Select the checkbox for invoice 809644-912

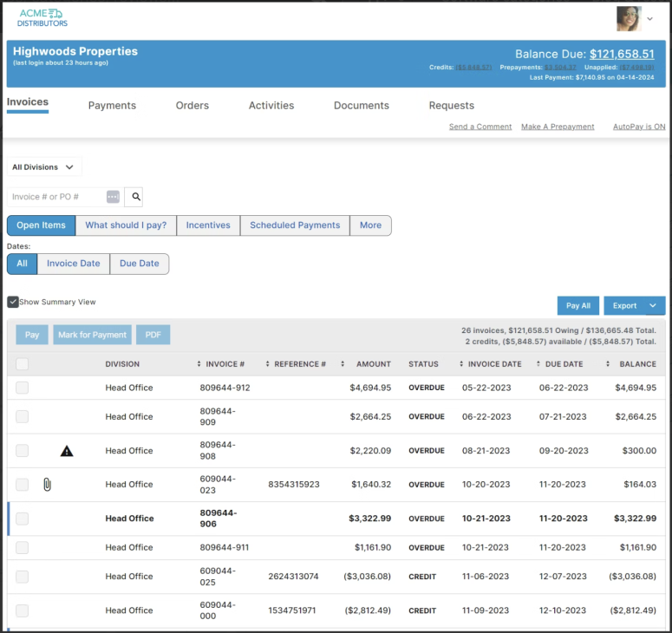[x=22, y=388]
